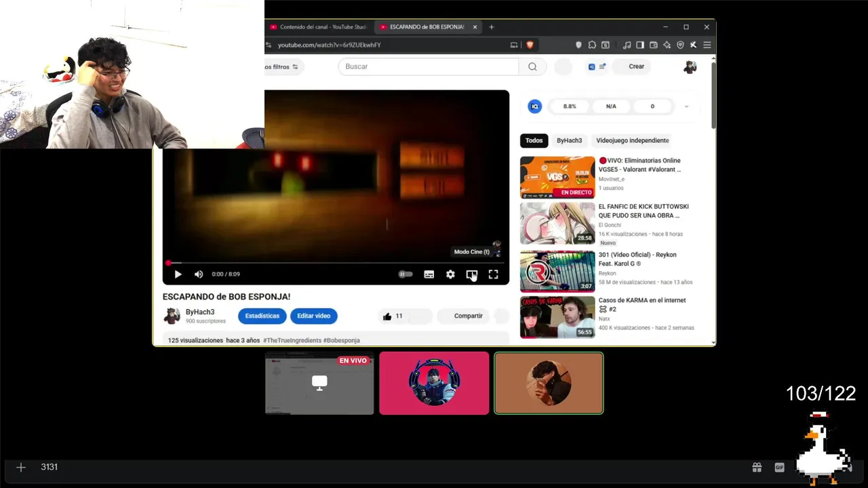Select the Videojuego independiente chip

click(633, 140)
